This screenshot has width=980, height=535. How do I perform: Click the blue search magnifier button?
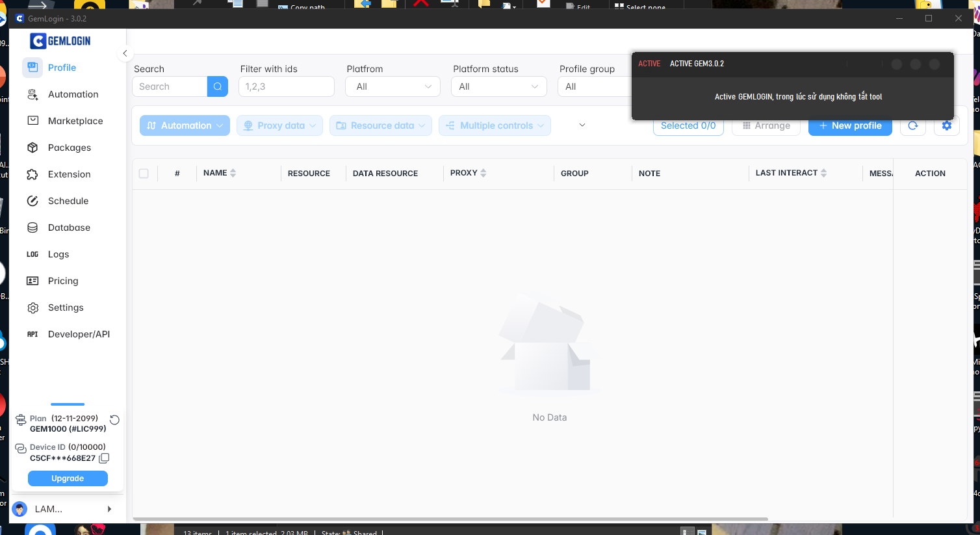coord(218,86)
